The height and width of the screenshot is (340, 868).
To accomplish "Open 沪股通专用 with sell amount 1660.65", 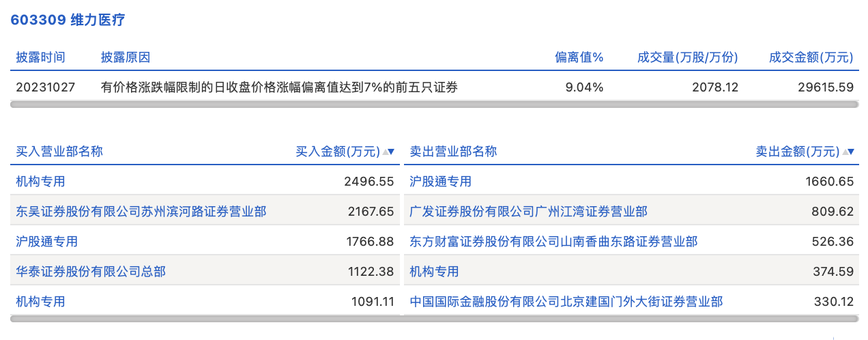I will [x=440, y=182].
